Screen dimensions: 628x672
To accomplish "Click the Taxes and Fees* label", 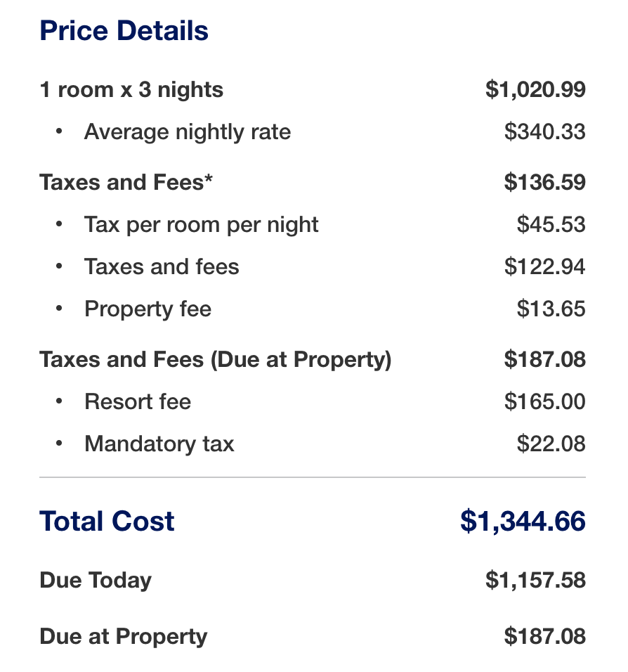I will click(x=126, y=183).
